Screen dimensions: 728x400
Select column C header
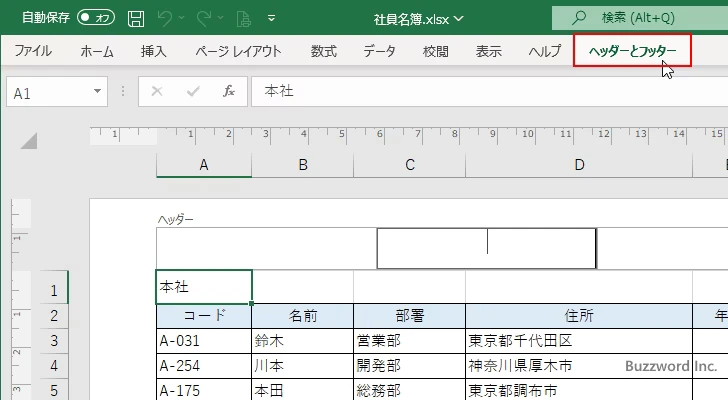click(x=410, y=165)
